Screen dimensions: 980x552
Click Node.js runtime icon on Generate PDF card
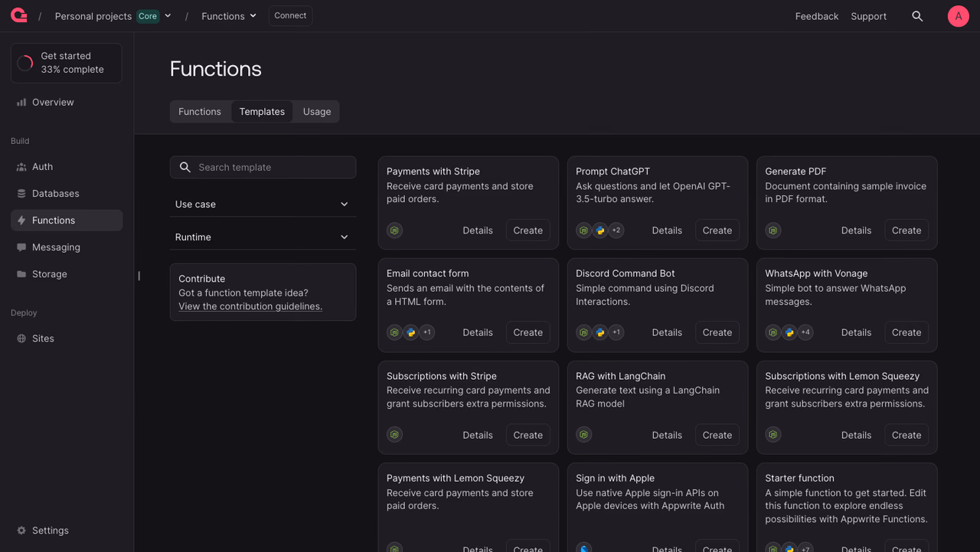[x=773, y=230]
